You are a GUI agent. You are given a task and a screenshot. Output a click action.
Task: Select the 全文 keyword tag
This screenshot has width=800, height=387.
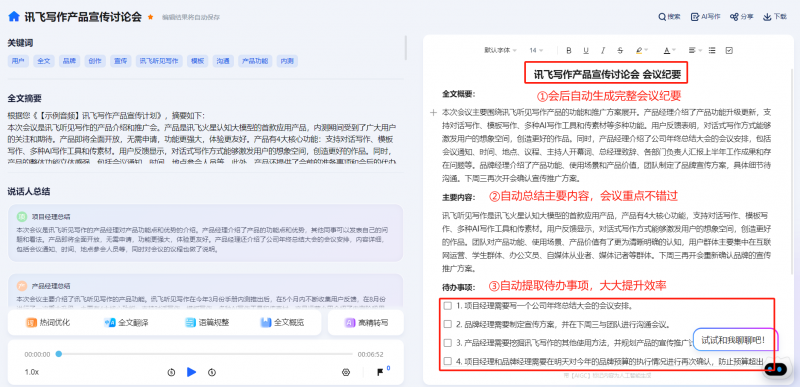(x=44, y=61)
